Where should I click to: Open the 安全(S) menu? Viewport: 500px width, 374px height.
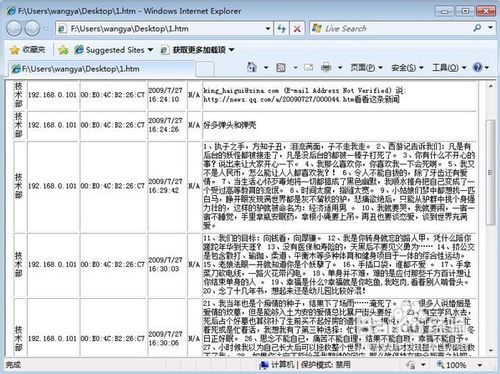[x=407, y=68]
